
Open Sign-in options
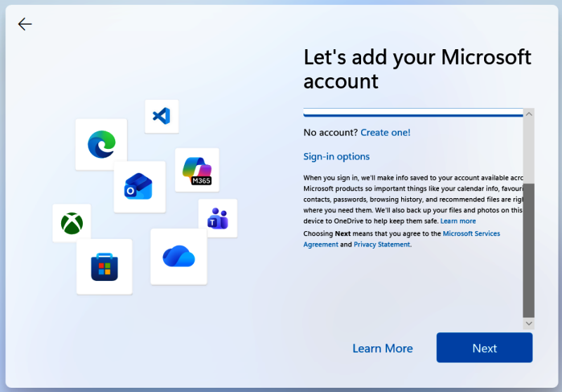(x=336, y=157)
